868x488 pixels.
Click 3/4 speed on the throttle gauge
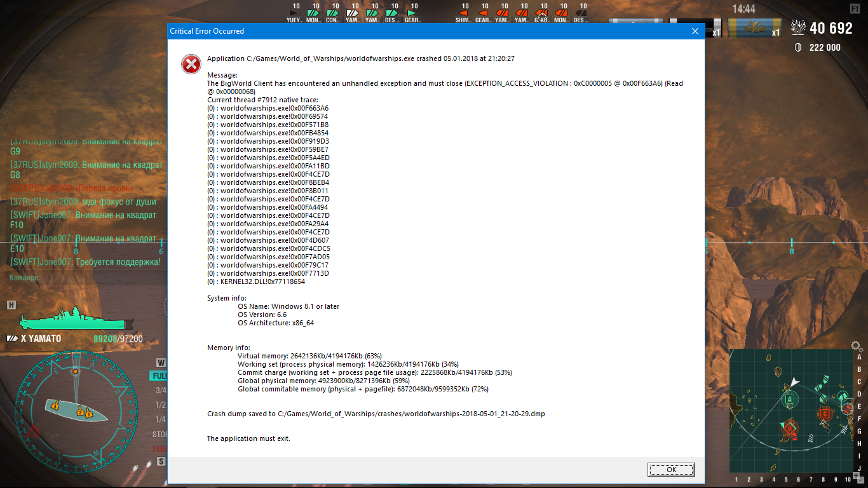161,390
